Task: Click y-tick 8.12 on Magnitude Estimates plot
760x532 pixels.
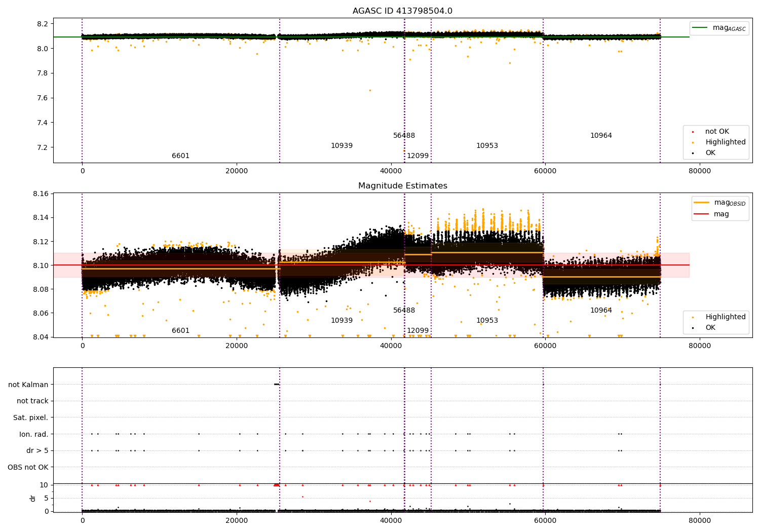Action: (40, 242)
